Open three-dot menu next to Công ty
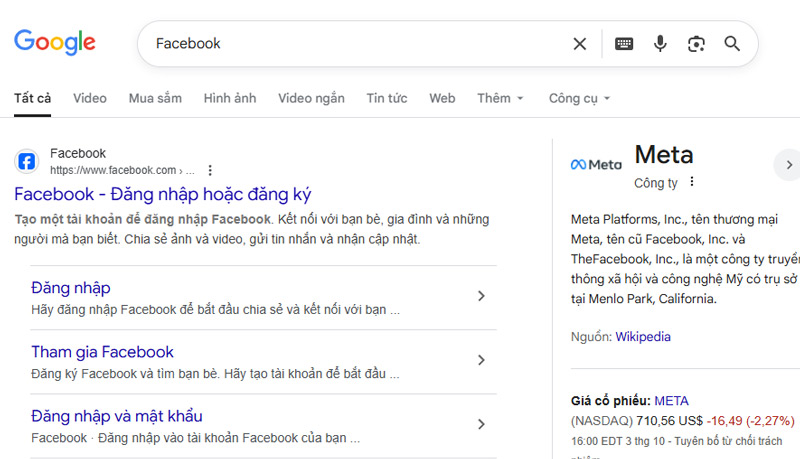800x459 pixels. coord(691,183)
